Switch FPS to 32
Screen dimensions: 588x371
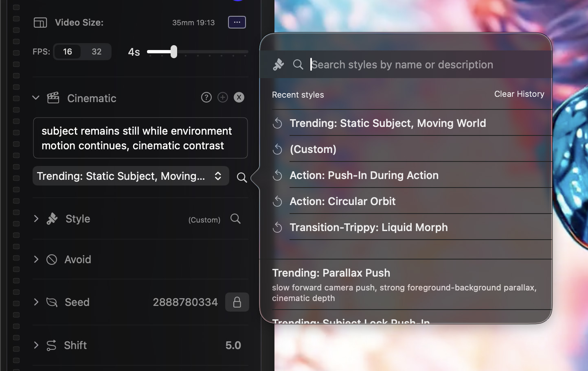(97, 52)
